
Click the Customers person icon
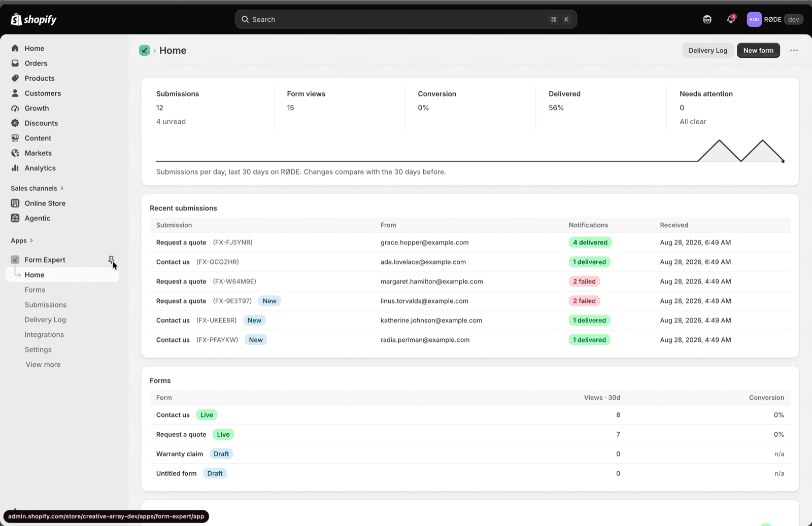(15, 93)
